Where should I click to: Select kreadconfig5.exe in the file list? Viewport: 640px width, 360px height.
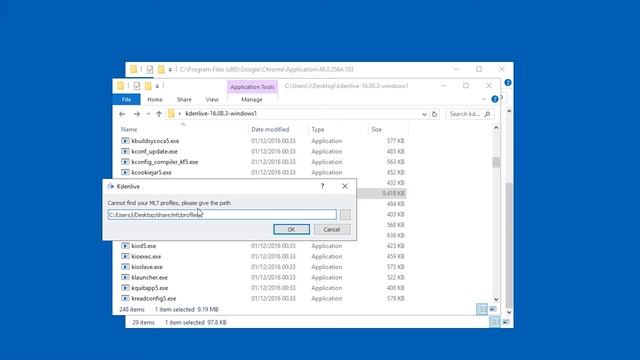point(154,299)
